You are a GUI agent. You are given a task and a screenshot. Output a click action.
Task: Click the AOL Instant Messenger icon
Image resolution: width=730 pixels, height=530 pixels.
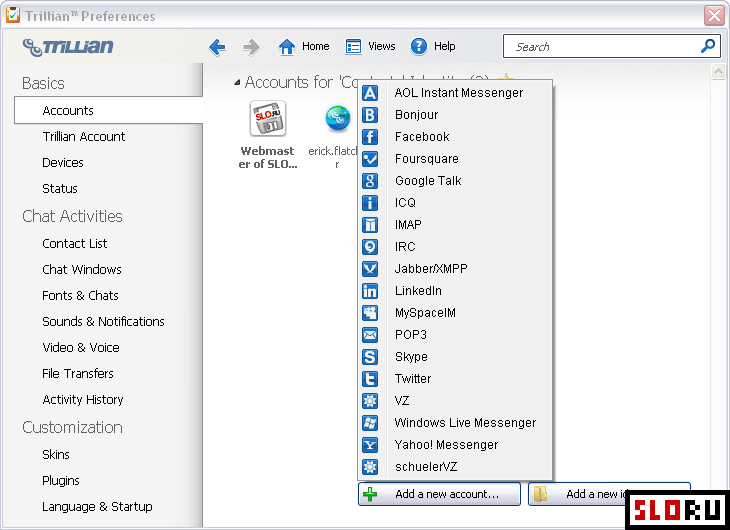370,93
